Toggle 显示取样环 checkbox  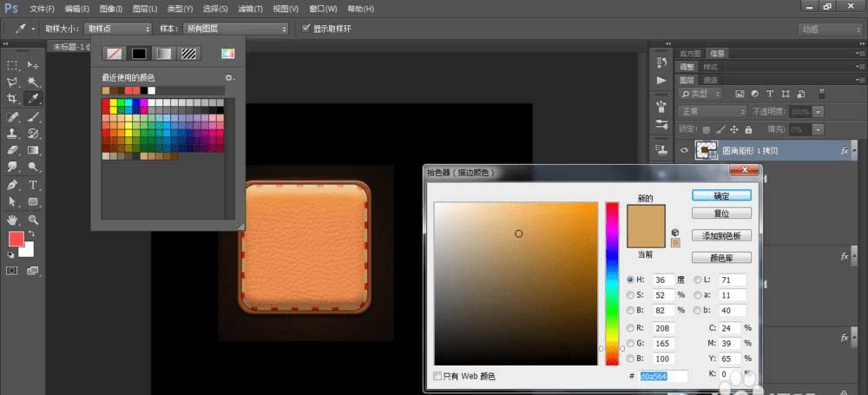pos(306,29)
